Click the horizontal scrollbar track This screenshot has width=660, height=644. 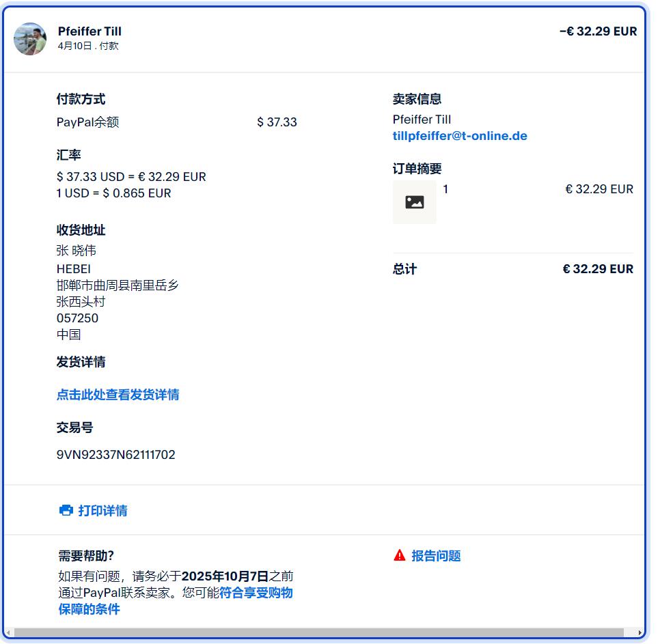[319, 632]
